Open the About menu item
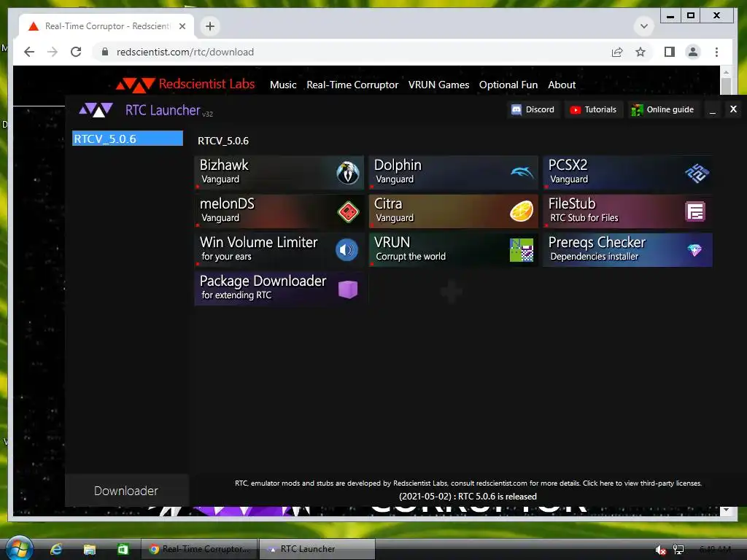 (562, 85)
